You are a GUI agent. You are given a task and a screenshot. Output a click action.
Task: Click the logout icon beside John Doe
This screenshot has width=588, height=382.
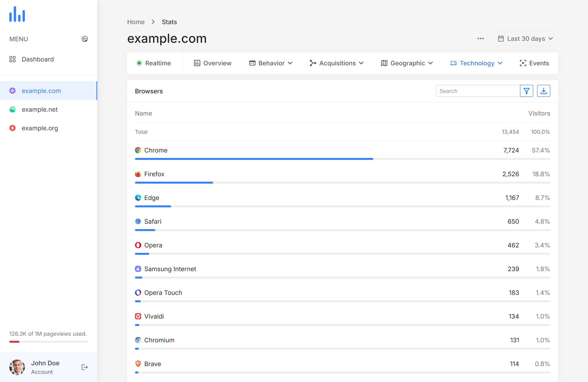tap(85, 367)
